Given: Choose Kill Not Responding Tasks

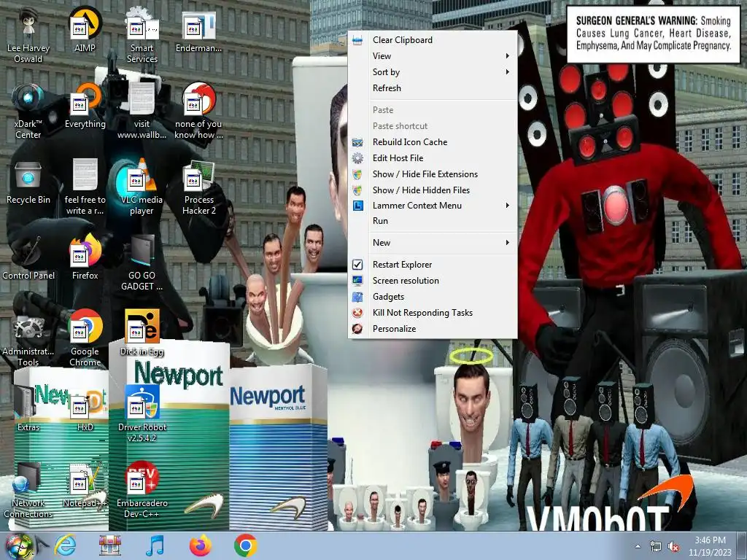Looking at the screenshot, I should (x=433, y=313).
